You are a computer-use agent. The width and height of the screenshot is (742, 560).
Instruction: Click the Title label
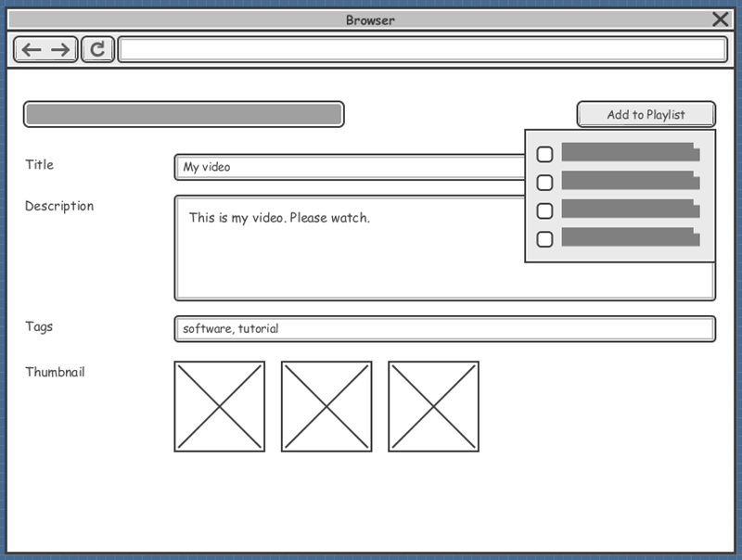click(x=40, y=165)
